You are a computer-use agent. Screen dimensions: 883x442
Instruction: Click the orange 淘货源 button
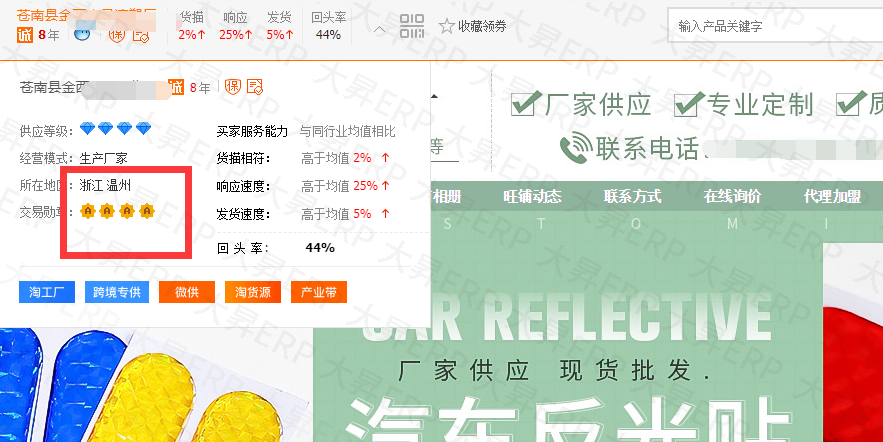point(253,292)
